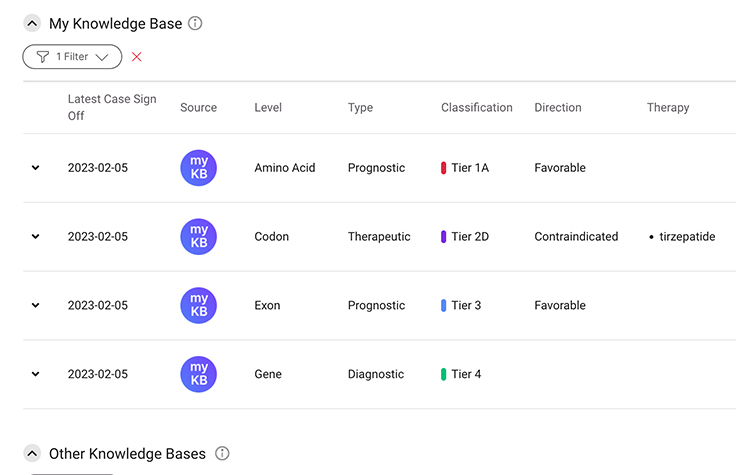Click the info icon beside Other Knowledge Bases
Image resolution: width=736 pixels, height=475 pixels.
222,453
